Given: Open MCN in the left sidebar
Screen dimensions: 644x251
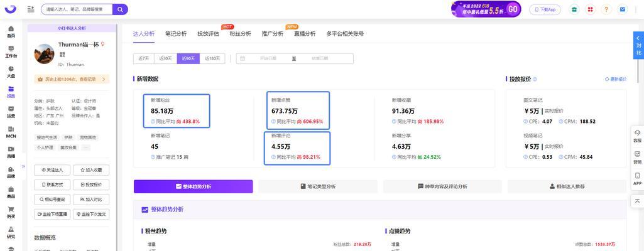Looking at the screenshot, I should pyautogui.click(x=11, y=132).
